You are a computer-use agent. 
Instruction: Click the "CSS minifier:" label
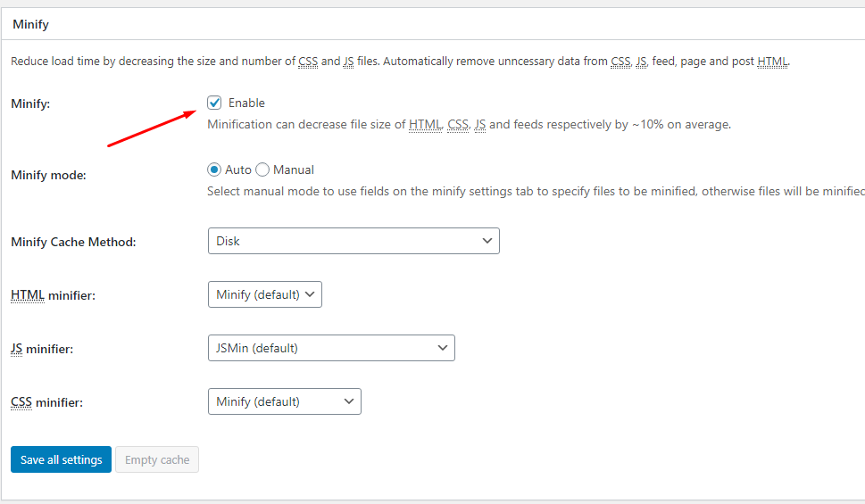click(x=46, y=402)
